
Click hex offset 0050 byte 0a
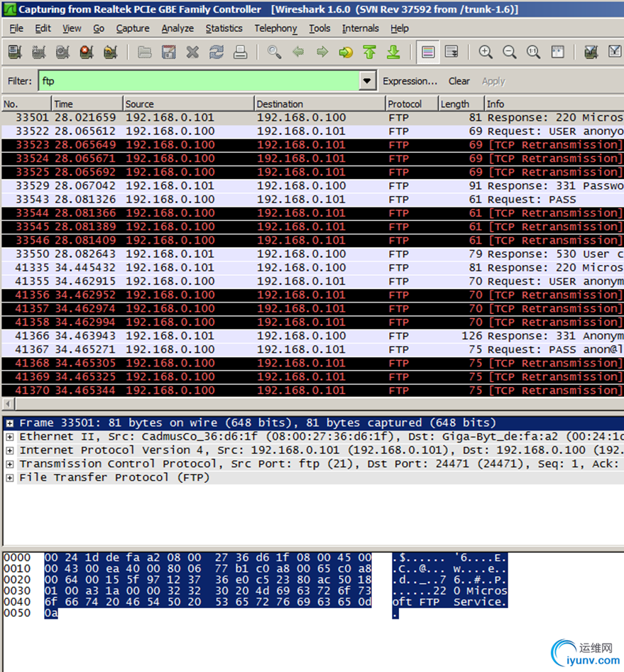point(51,613)
